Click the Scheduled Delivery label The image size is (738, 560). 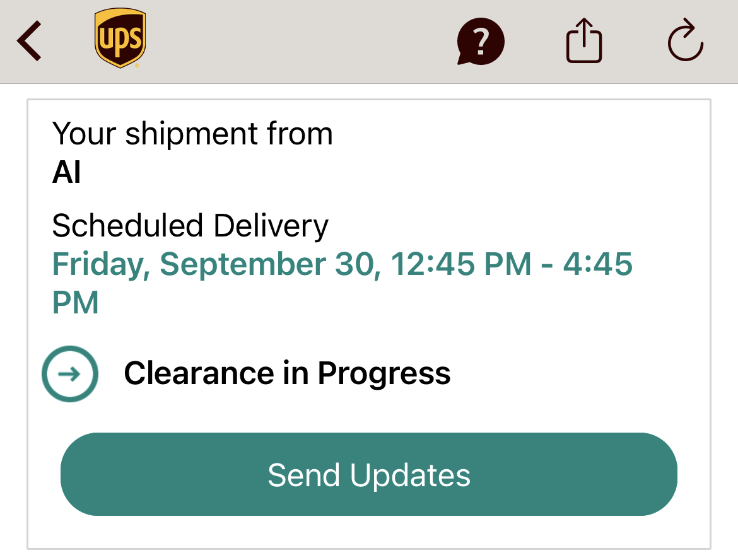click(x=190, y=226)
